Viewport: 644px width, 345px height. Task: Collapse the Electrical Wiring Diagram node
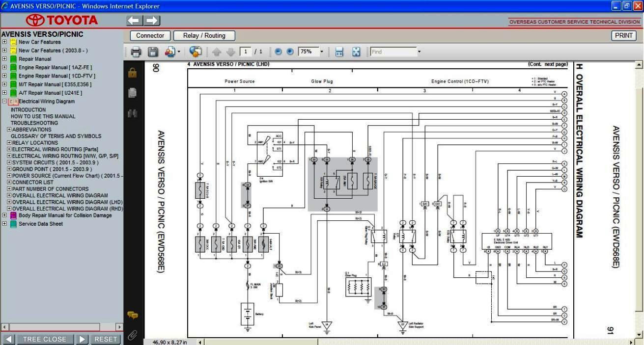(4, 101)
